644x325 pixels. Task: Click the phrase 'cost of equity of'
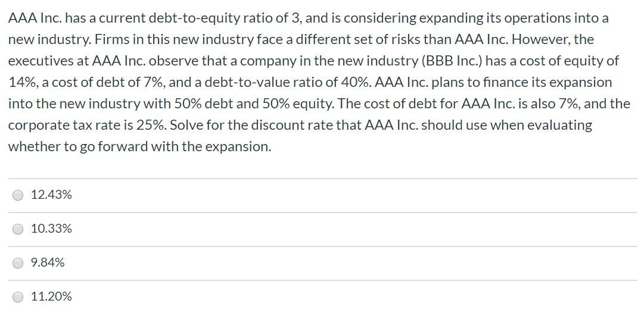pos(570,61)
